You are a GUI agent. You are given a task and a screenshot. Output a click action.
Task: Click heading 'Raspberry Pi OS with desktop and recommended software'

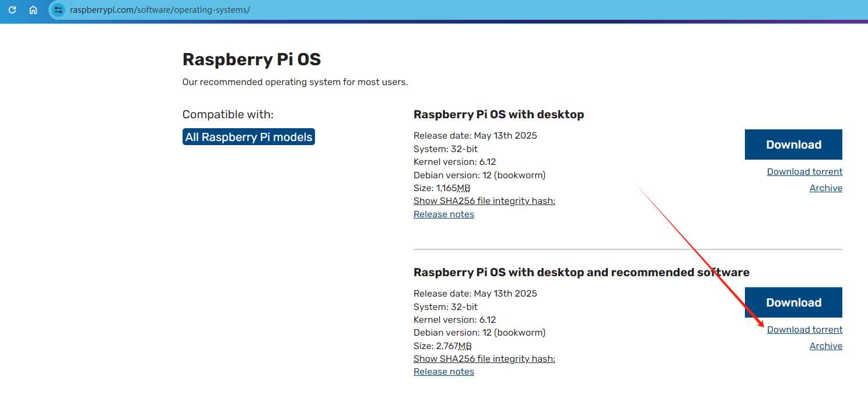pos(582,272)
